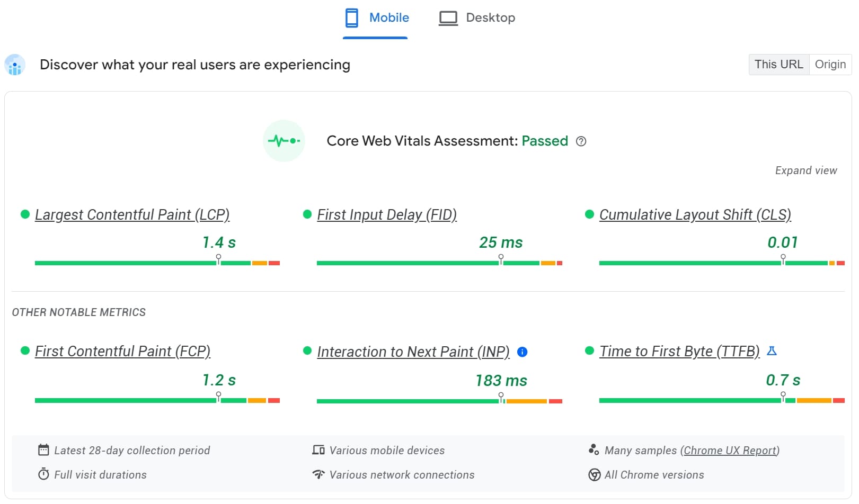Switch data view to Origin

coord(830,64)
